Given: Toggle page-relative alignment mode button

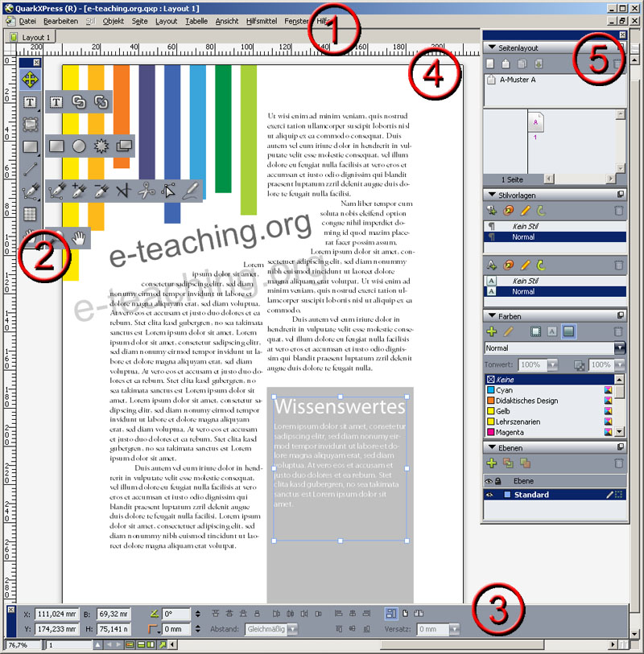Looking at the screenshot, I should [x=405, y=613].
